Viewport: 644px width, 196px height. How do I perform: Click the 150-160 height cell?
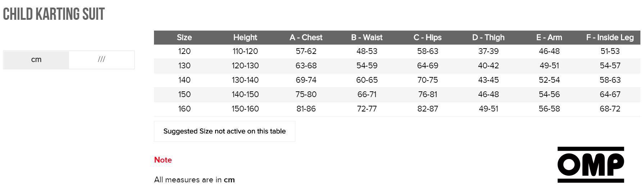245,109
